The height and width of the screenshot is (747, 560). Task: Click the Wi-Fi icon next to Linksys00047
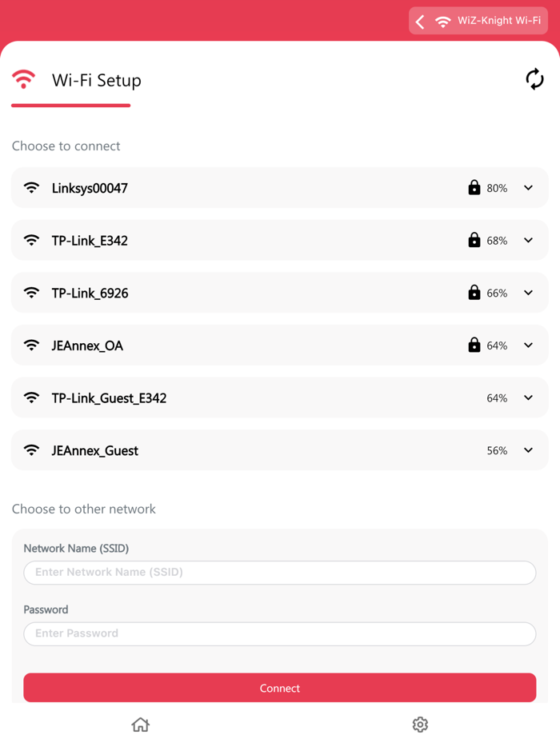(x=31, y=188)
